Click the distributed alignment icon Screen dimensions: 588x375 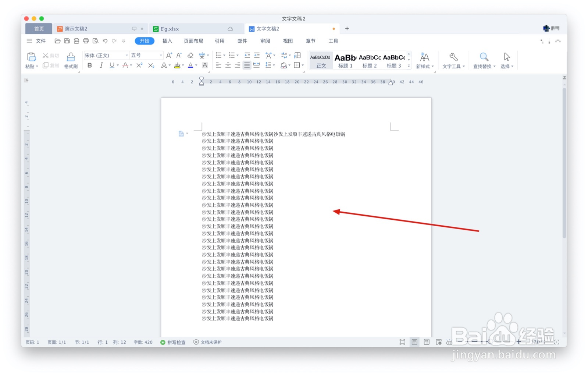[257, 65]
